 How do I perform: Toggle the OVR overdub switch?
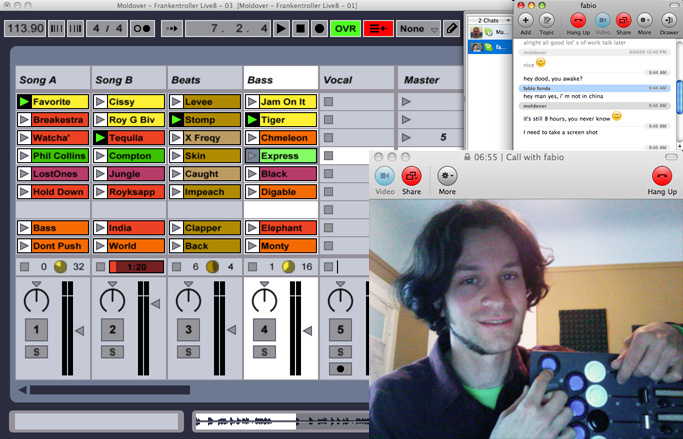click(346, 29)
